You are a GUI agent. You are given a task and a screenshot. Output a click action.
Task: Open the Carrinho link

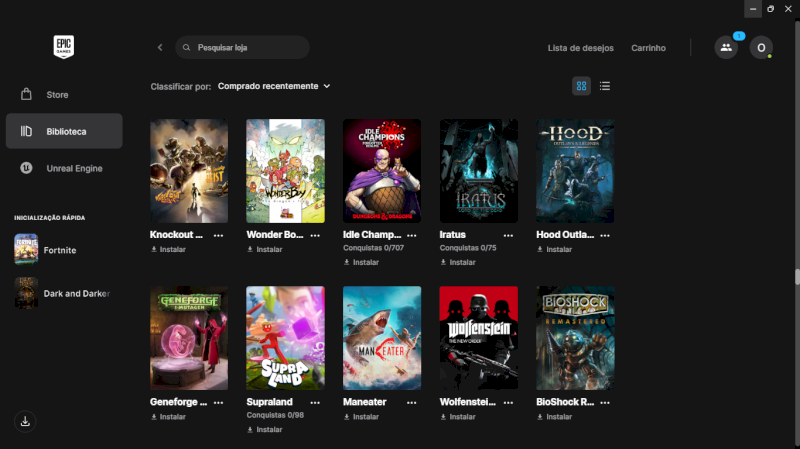click(x=648, y=48)
